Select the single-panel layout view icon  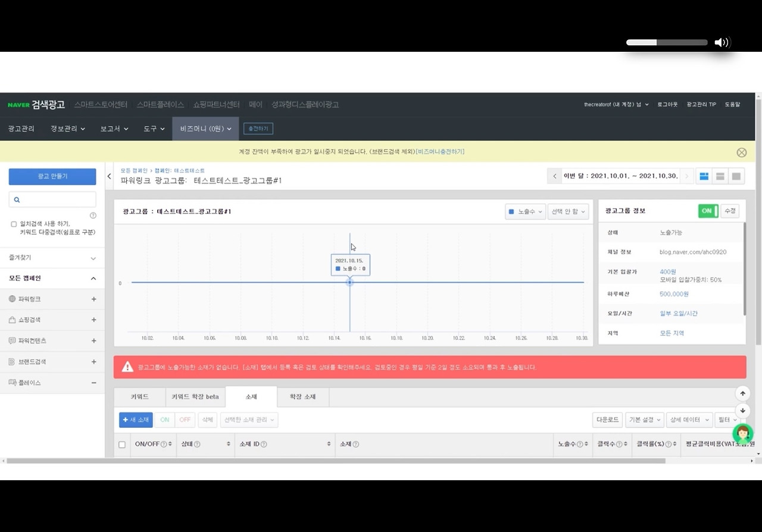[x=736, y=176]
